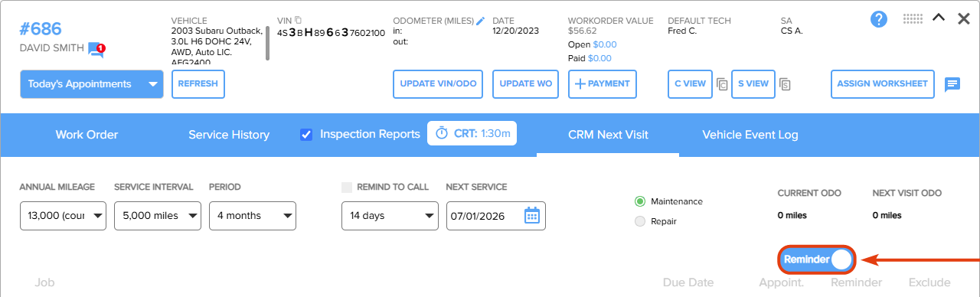980x297 pixels.
Task: Add a payment with Payment button
Action: pyautogui.click(x=603, y=84)
